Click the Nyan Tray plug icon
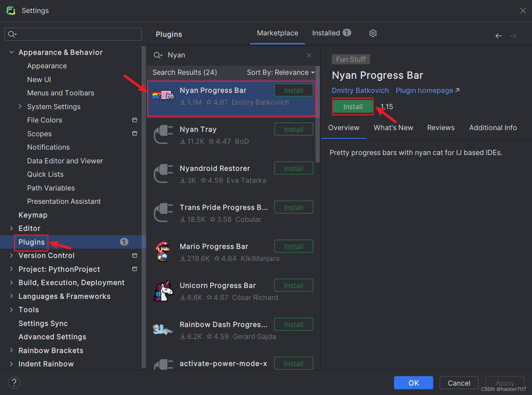 [163, 134]
